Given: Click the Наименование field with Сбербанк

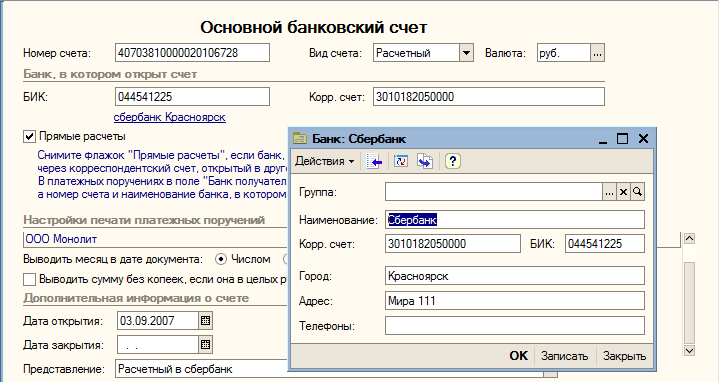Looking at the screenshot, I should 515,220.
